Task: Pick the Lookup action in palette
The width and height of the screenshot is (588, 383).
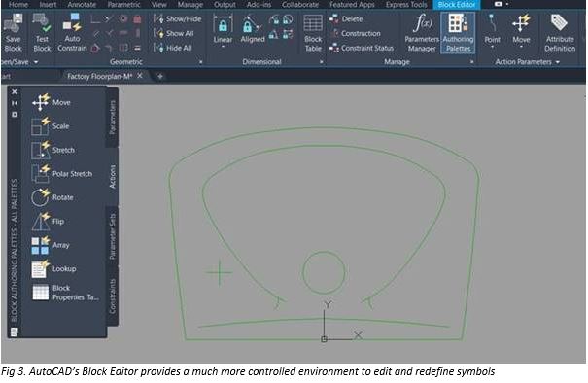Action: [54, 268]
